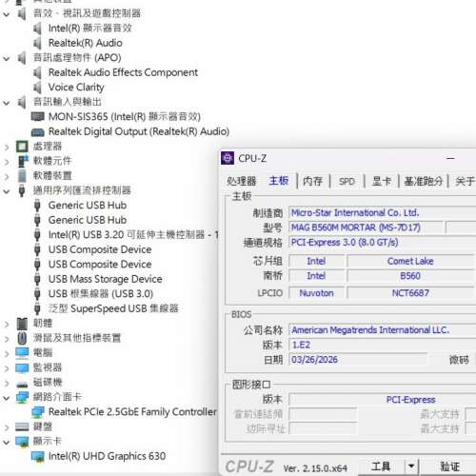Click the USB controller category plug icon
Viewport: 476px width, 476px height.
(22, 190)
